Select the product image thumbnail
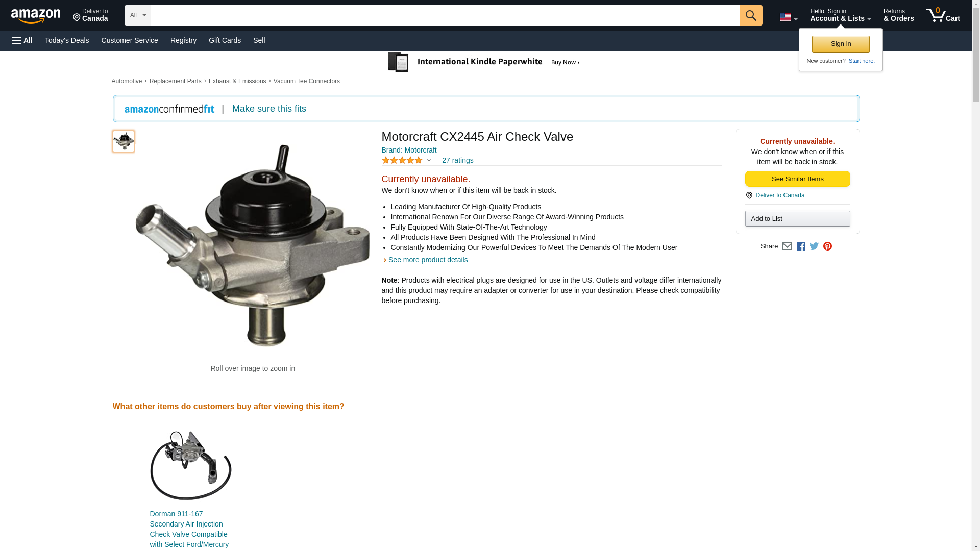The height and width of the screenshot is (551, 980). 124,141
